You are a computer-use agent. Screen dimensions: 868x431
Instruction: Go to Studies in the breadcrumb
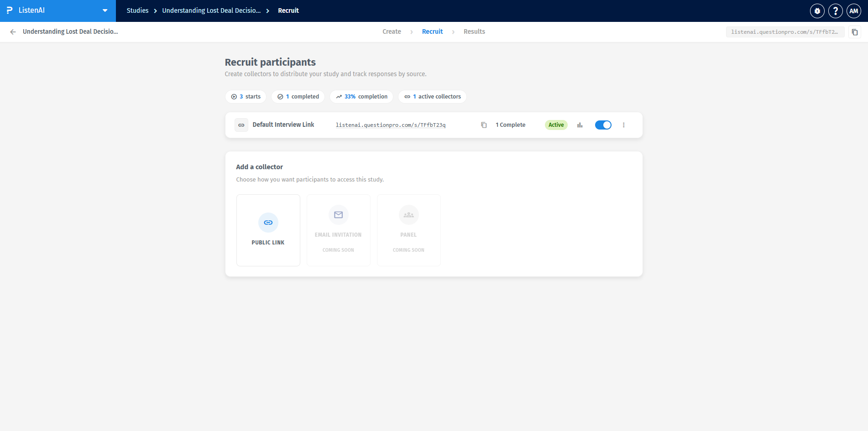(137, 10)
